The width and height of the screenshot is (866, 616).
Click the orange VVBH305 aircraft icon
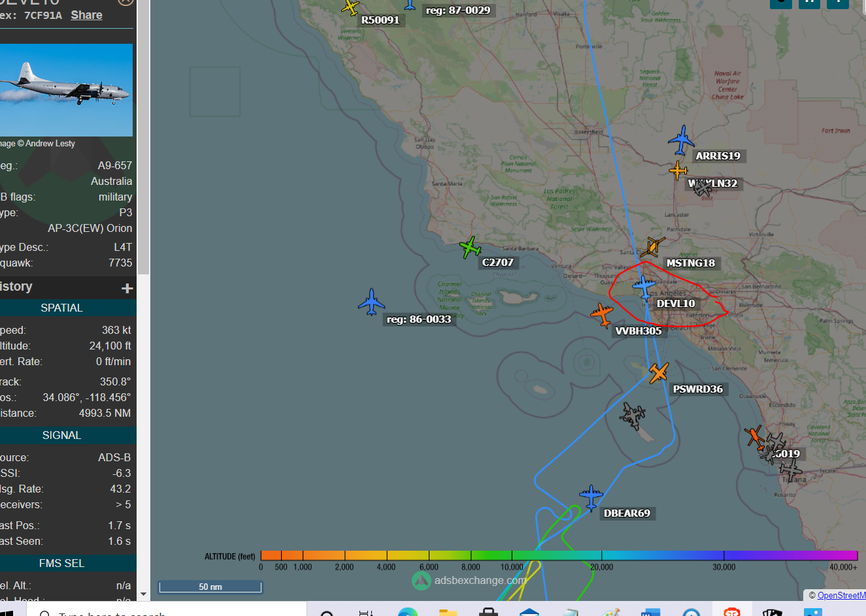tap(602, 315)
